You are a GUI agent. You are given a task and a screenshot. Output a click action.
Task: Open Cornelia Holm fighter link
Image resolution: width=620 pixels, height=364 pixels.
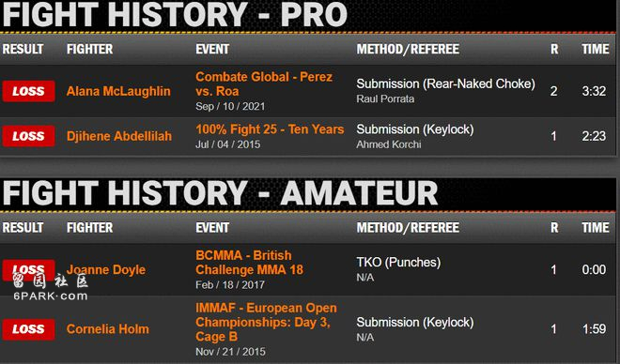(107, 329)
